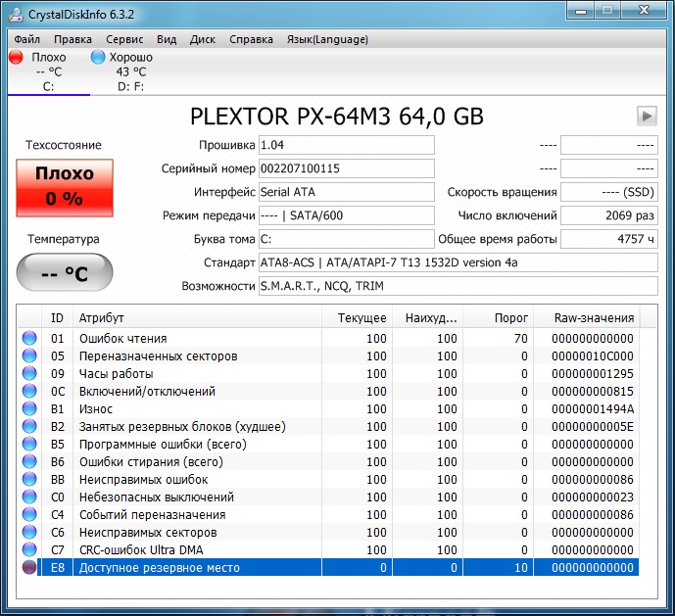The width and height of the screenshot is (675, 616).
Task: Click the status orb for C7 CRC-ошибок Ultra DMA
Action: coord(29,549)
